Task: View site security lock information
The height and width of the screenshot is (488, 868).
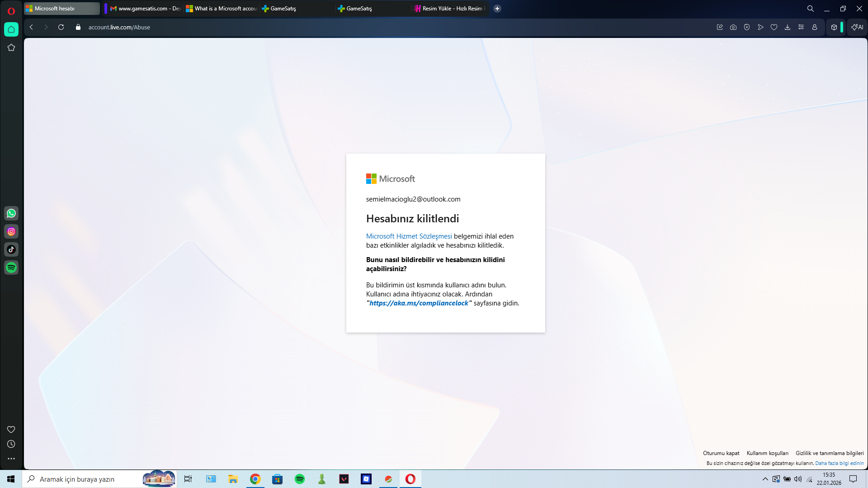Action: 78,27
